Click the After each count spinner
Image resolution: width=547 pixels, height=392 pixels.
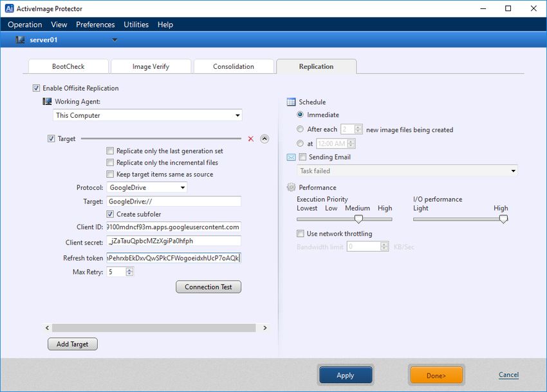[358, 129]
